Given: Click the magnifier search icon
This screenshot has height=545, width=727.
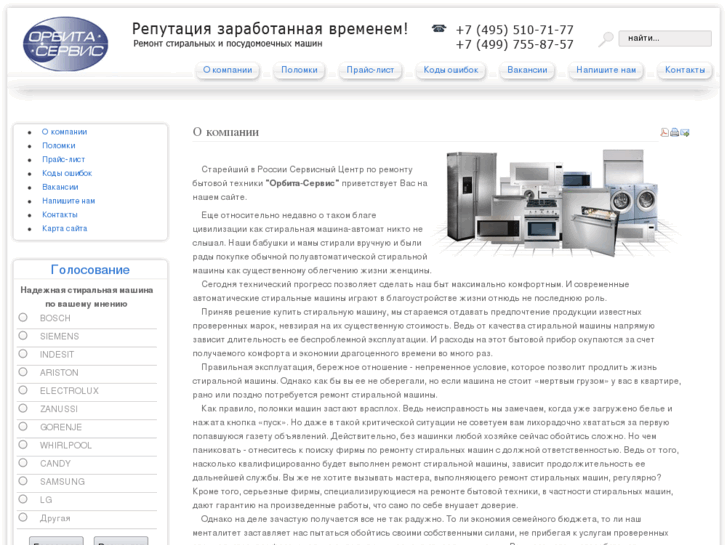Looking at the screenshot, I should (605, 39).
